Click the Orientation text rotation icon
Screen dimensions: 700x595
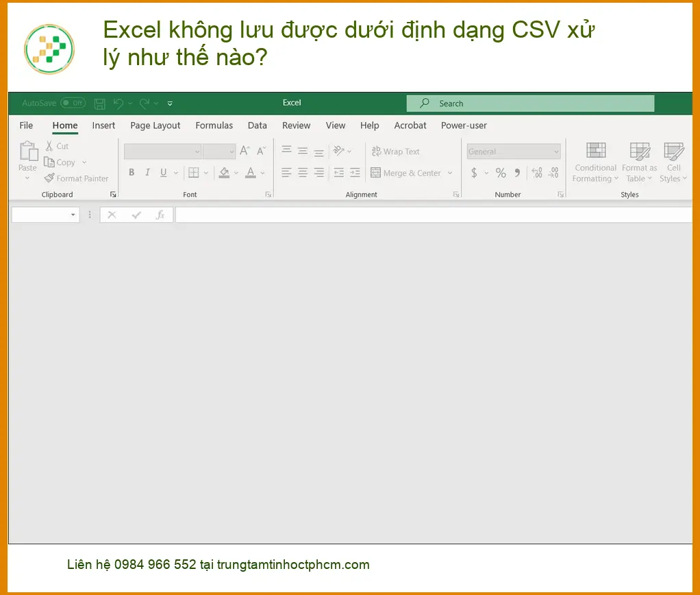[x=339, y=151]
